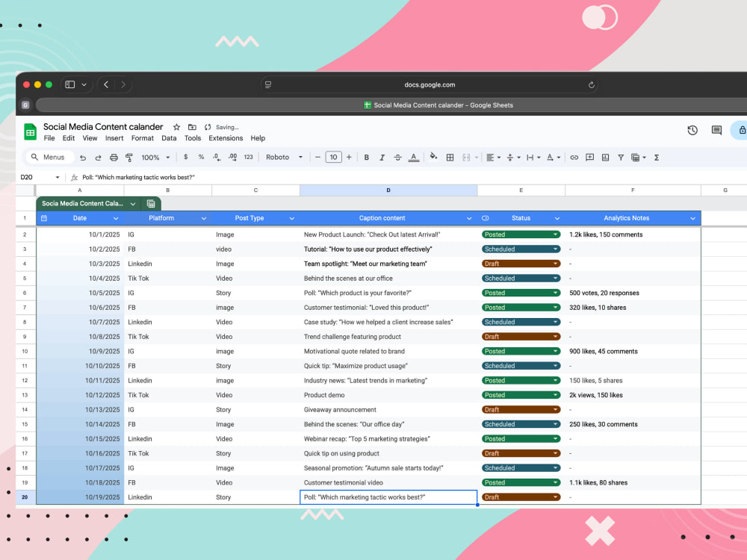747x560 pixels.
Task: Decrease font size minus button
Action: coord(317,157)
